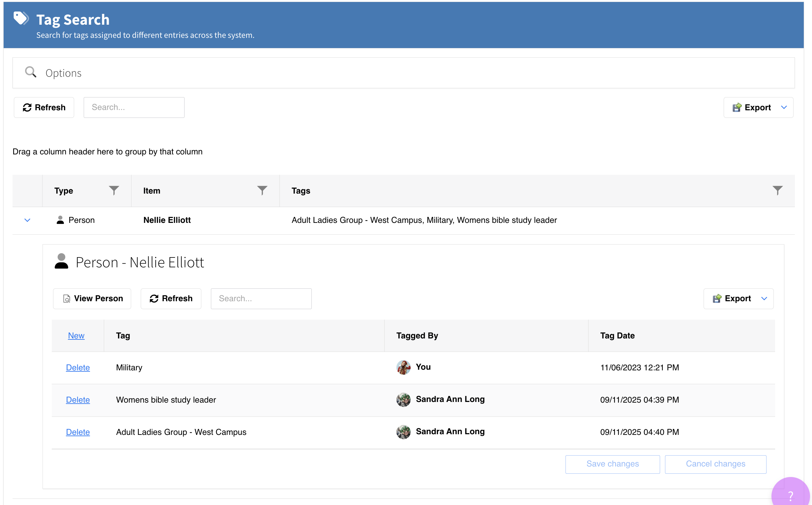Delete the Womens bible study leader tag

tap(78, 399)
